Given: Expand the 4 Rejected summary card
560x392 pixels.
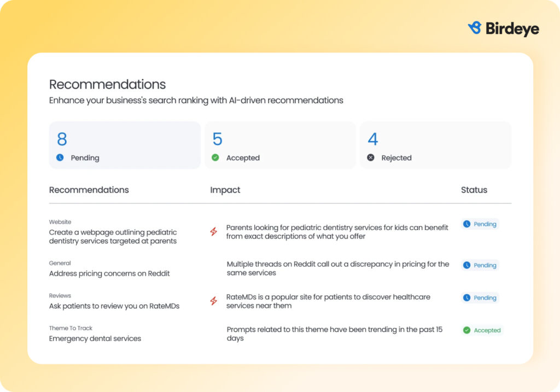Looking at the screenshot, I should point(436,145).
